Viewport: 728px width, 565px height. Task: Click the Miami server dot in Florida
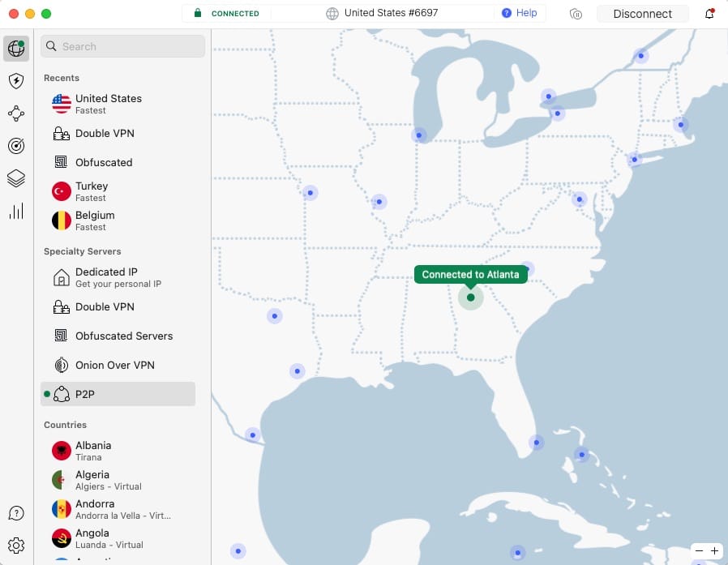[536, 443]
